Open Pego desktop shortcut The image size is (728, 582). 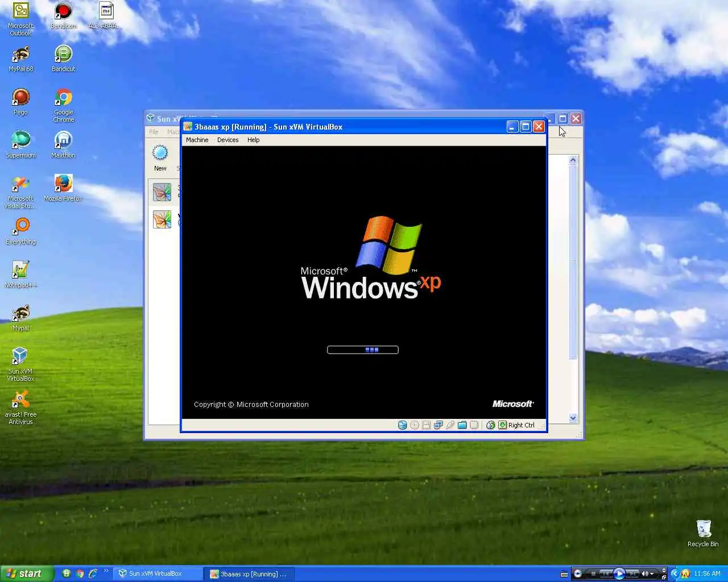pyautogui.click(x=21, y=102)
